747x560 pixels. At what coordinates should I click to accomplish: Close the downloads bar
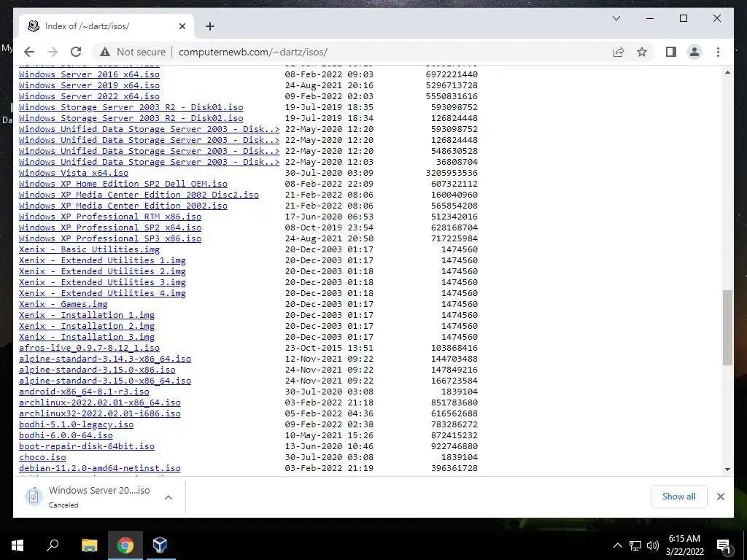pos(720,497)
